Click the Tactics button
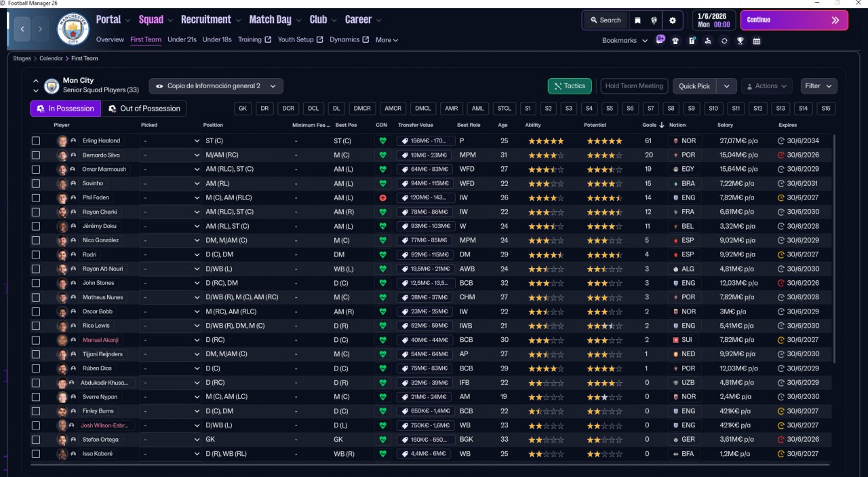 point(569,86)
